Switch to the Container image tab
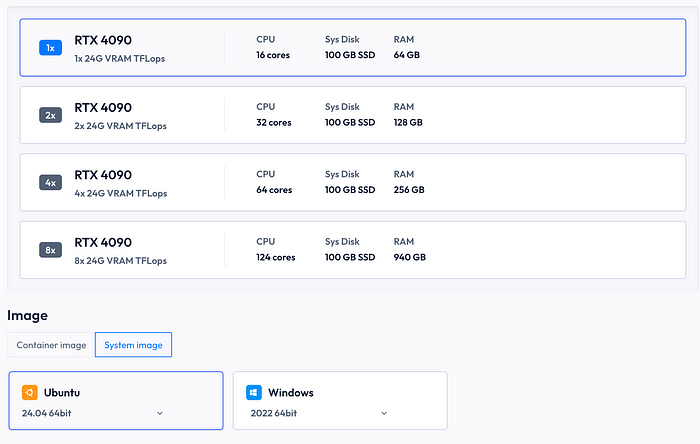This screenshot has width=700, height=444. pos(51,345)
